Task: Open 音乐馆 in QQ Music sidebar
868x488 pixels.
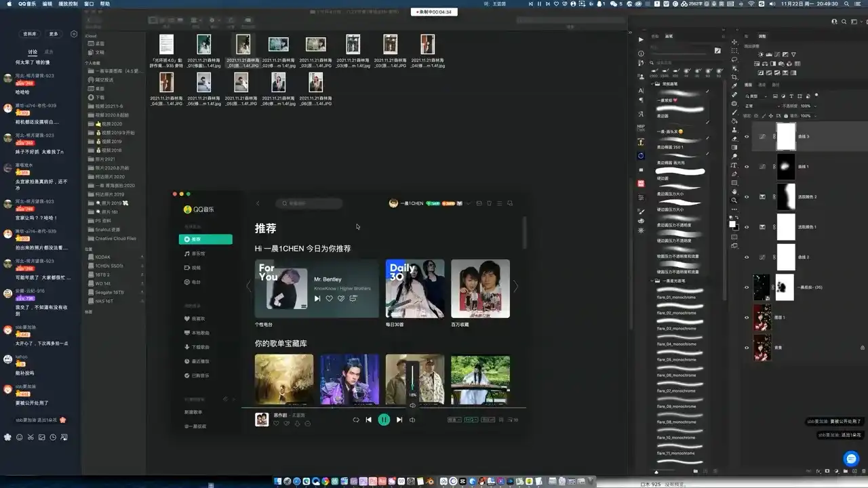Action: pyautogui.click(x=197, y=253)
